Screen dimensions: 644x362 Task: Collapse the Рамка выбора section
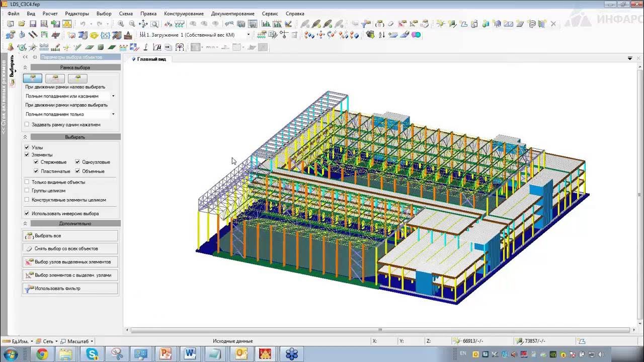pyautogui.click(x=25, y=67)
